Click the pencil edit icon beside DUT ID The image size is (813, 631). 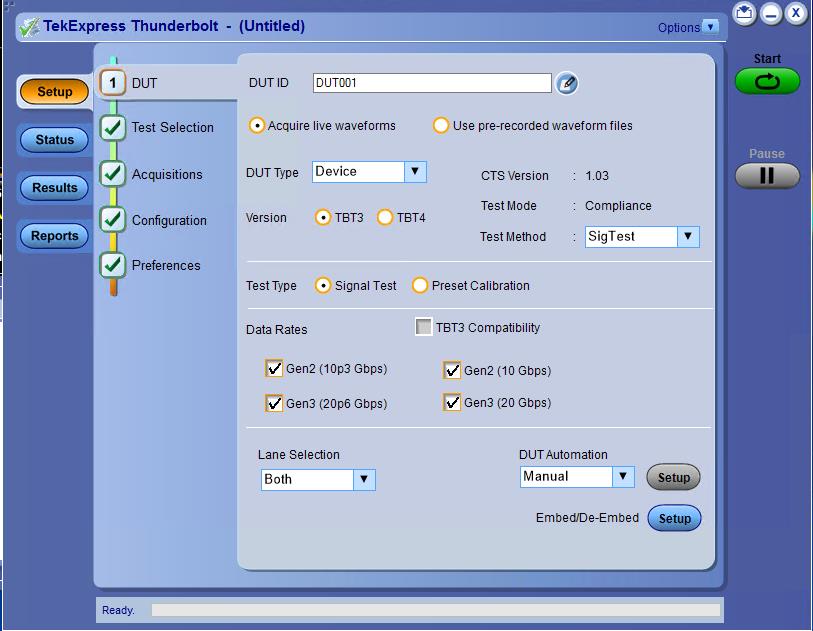click(567, 84)
